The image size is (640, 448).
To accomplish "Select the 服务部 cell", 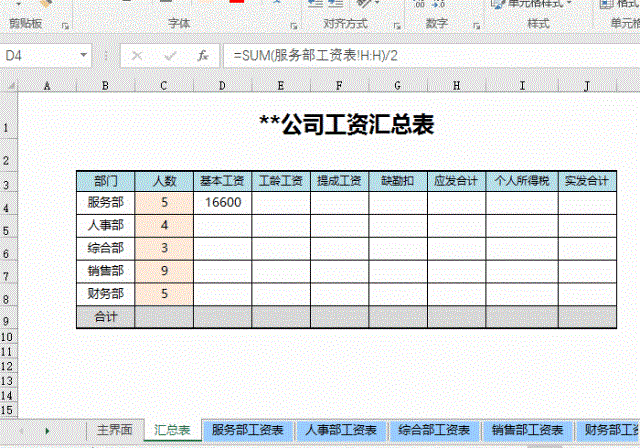I will click(x=105, y=203).
